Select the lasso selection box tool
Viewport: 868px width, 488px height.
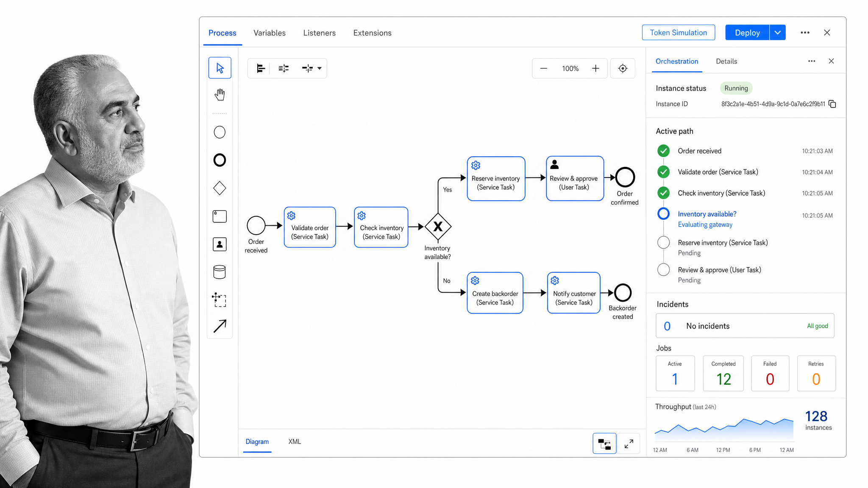(219, 299)
